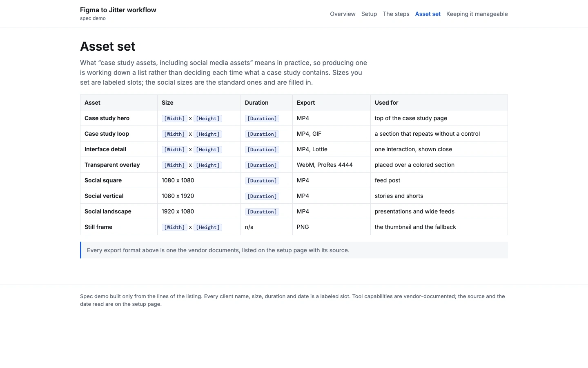Click the Width slot for Case study hero
The height and width of the screenshot is (368, 588).
click(x=174, y=119)
